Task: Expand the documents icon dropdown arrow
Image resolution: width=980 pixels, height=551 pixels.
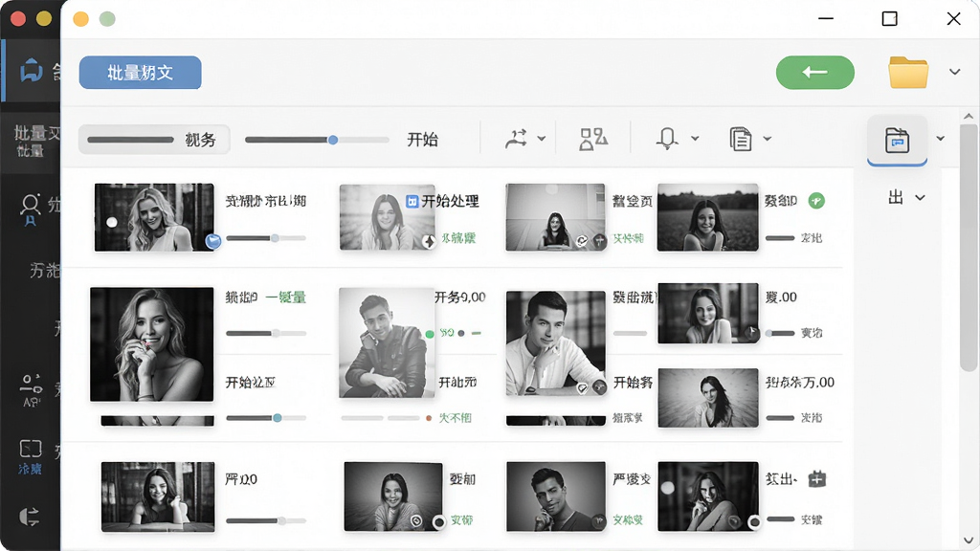Action: (x=767, y=139)
